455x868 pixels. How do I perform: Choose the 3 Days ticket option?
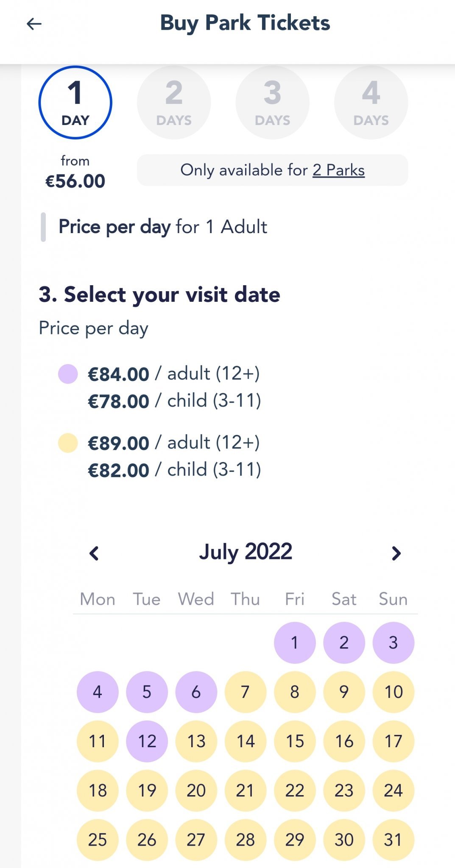272,103
